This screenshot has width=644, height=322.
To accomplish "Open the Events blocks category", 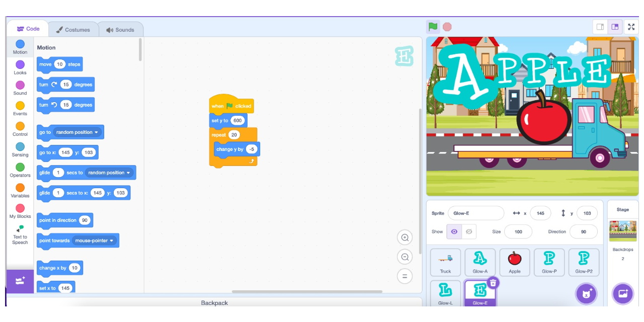I will tap(20, 109).
